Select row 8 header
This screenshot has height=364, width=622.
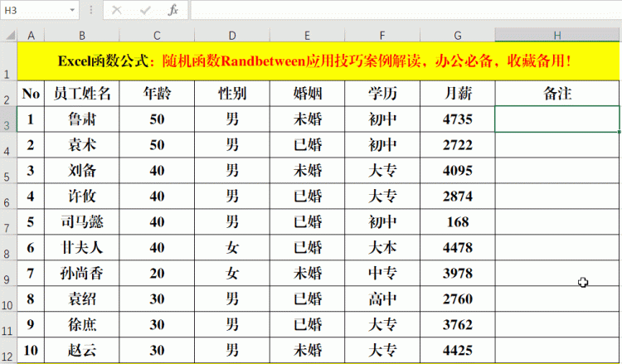(8, 247)
